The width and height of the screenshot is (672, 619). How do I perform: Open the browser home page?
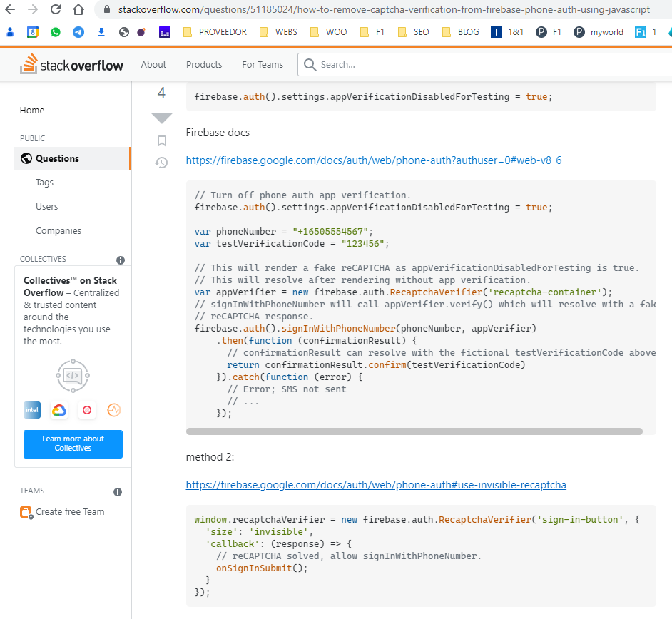78,9
